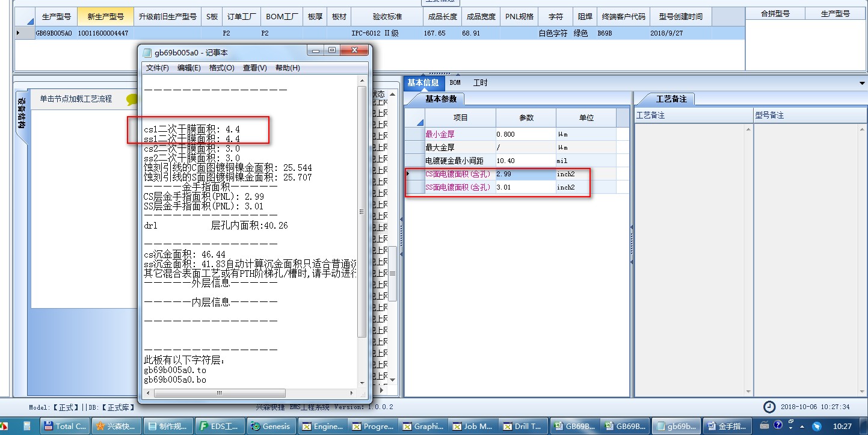
Task: Click the yellow speech bubble icon beside 单击节点加载工艺流程
Action: 132,100
